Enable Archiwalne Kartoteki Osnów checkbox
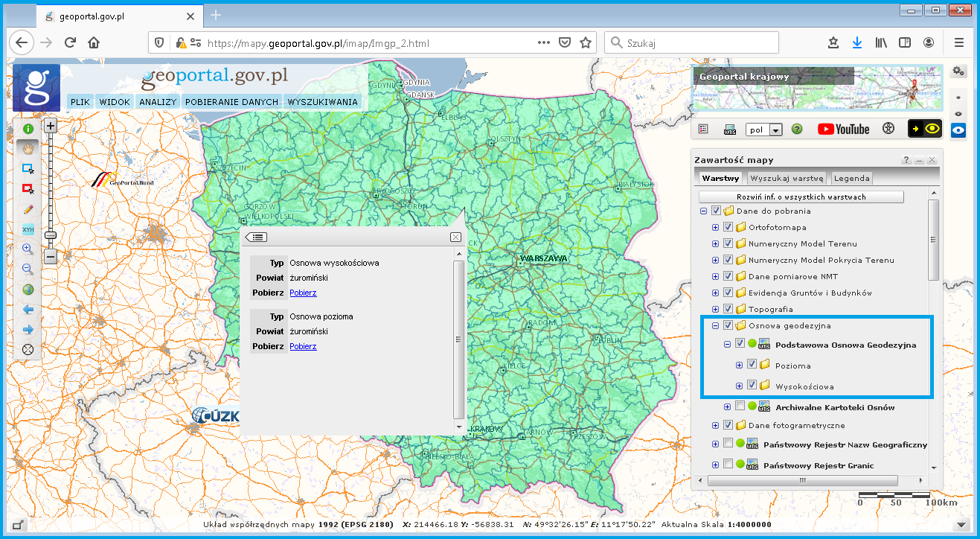 pyautogui.click(x=740, y=406)
